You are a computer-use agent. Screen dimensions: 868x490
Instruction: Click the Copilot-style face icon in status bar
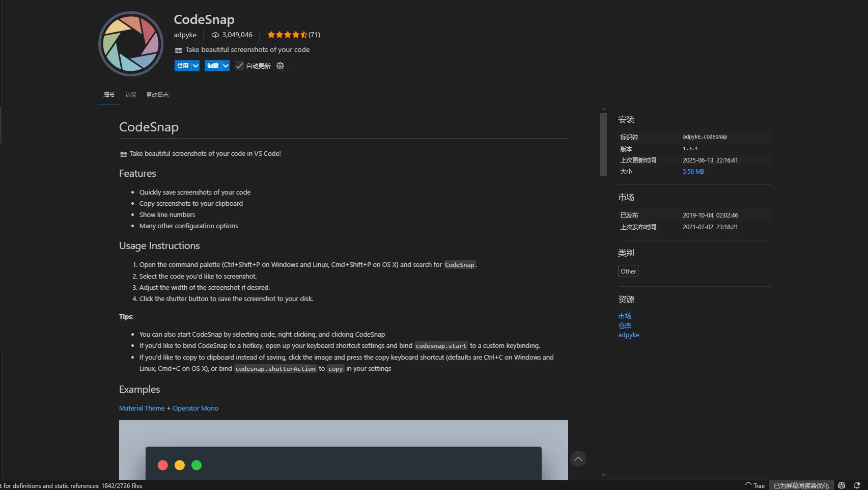coord(842,485)
